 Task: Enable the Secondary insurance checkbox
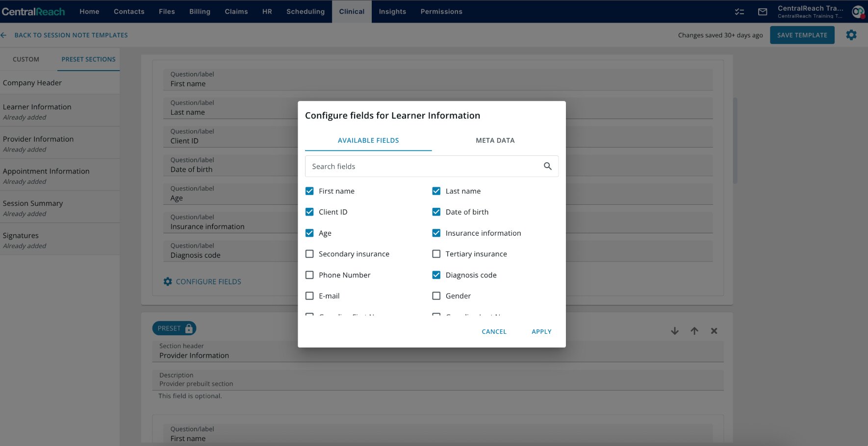(x=309, y=254)
